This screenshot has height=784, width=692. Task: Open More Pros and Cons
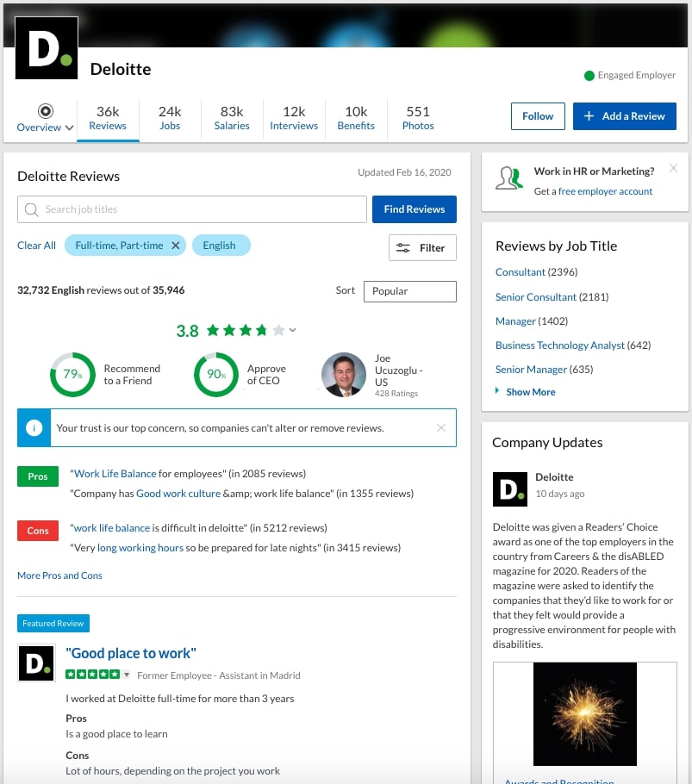[x=59, y=576]
